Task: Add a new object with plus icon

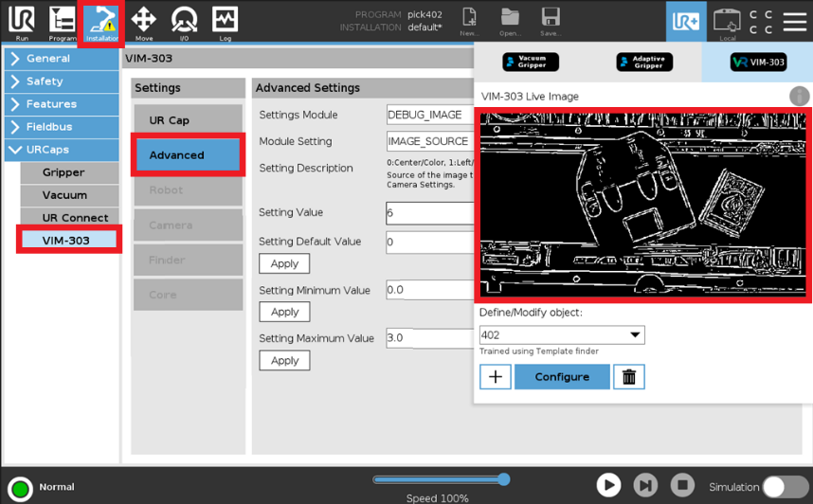Action: [x=496, y=376]
